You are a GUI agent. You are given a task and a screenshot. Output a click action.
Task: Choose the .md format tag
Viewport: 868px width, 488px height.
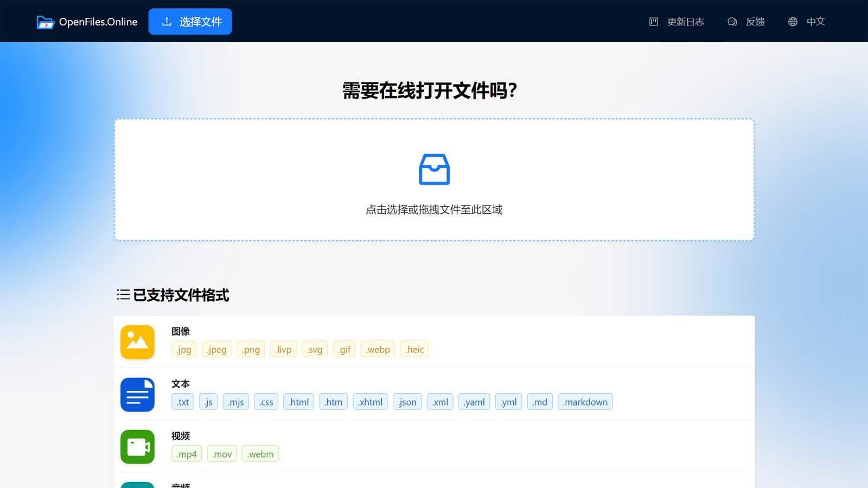coord(540,402)
